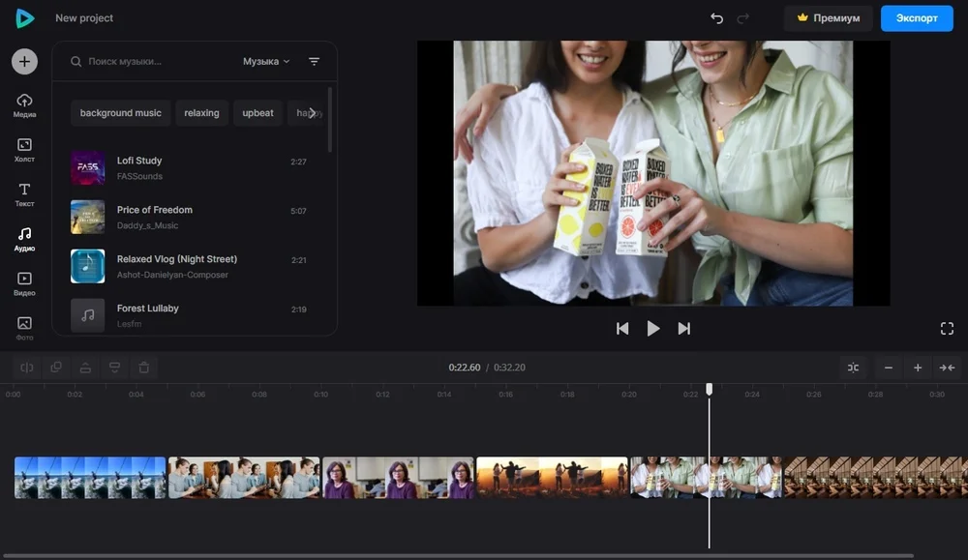Open the Видео stock panel
The image size is (968, 560).
point(25,283)
